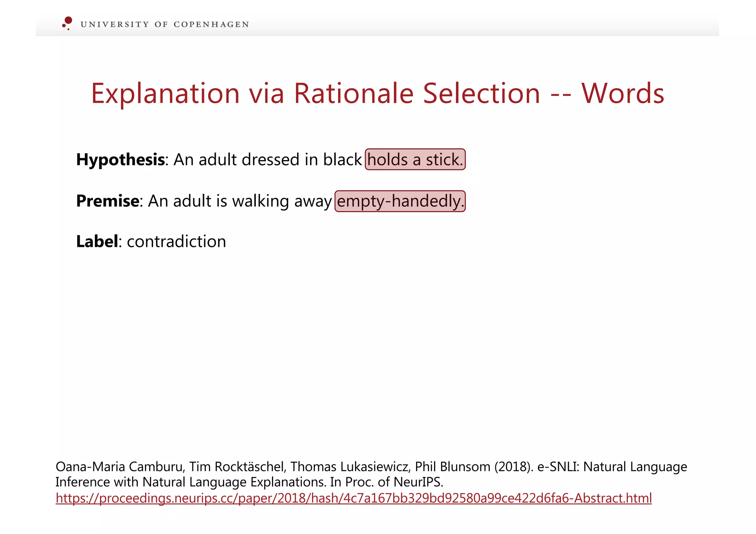Click the highlighted phrase 'holds a stick.'
756x534 pixels.
(x=415, y=159)
